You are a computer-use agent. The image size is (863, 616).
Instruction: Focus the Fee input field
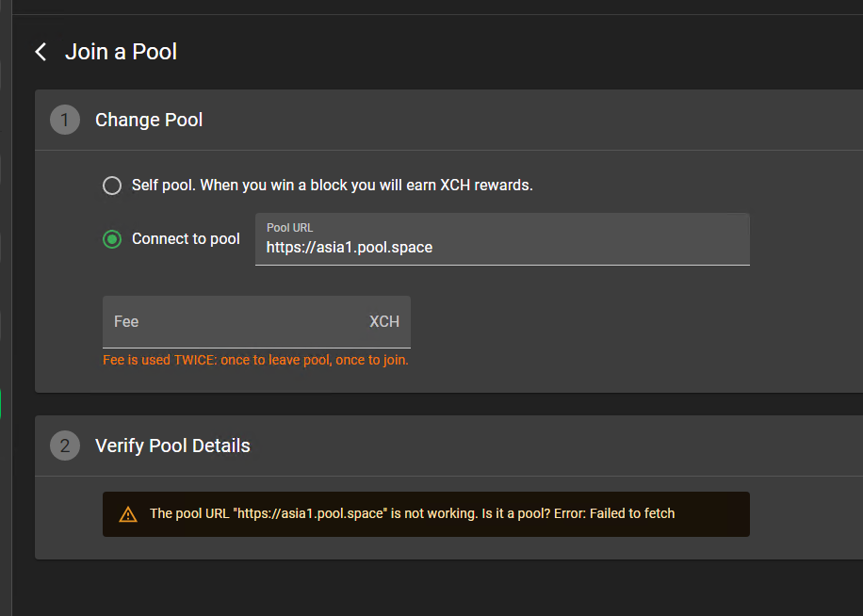[x=256, y=322]
